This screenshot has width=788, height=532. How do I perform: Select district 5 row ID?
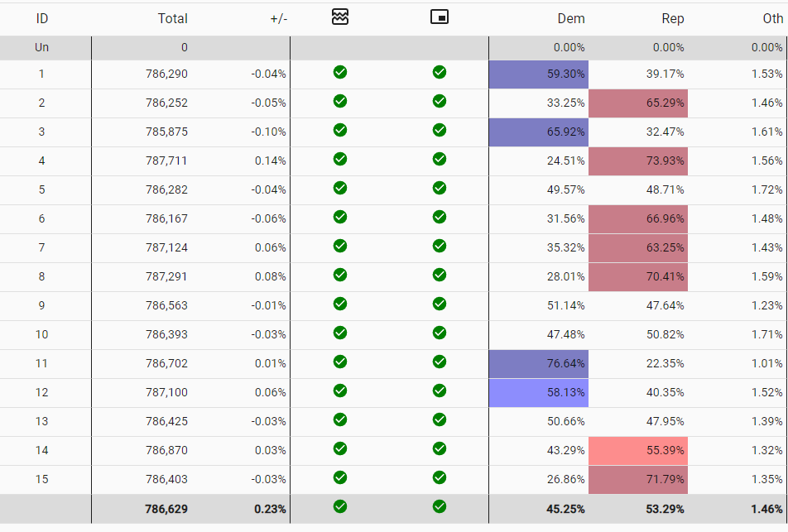click(x=41, y=189)
